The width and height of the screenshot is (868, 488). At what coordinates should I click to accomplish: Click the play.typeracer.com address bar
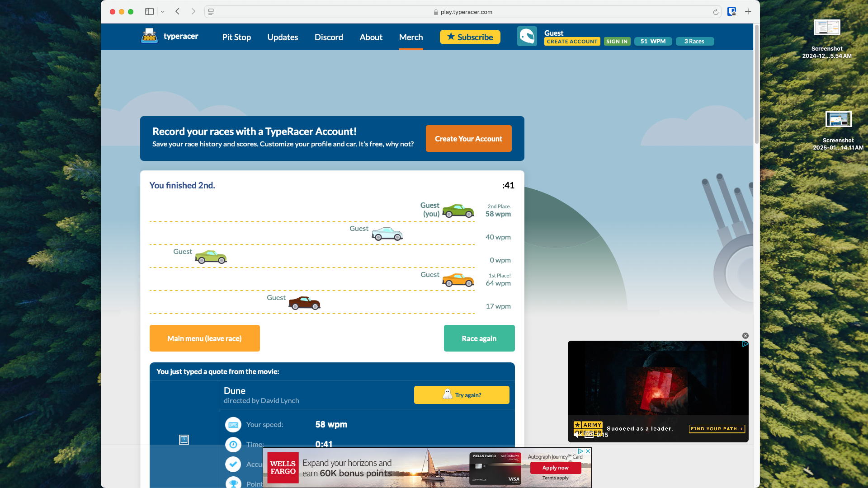click(x=463, y=12)
